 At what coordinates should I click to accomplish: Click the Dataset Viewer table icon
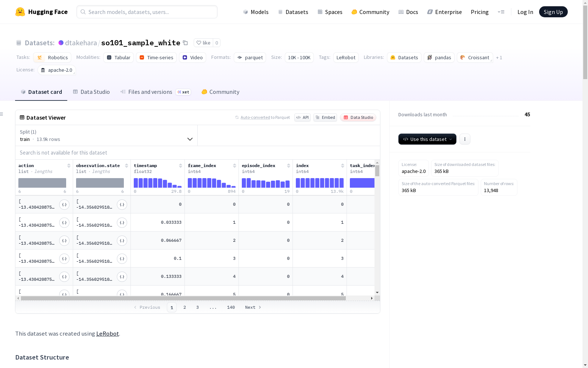[22, 118]
